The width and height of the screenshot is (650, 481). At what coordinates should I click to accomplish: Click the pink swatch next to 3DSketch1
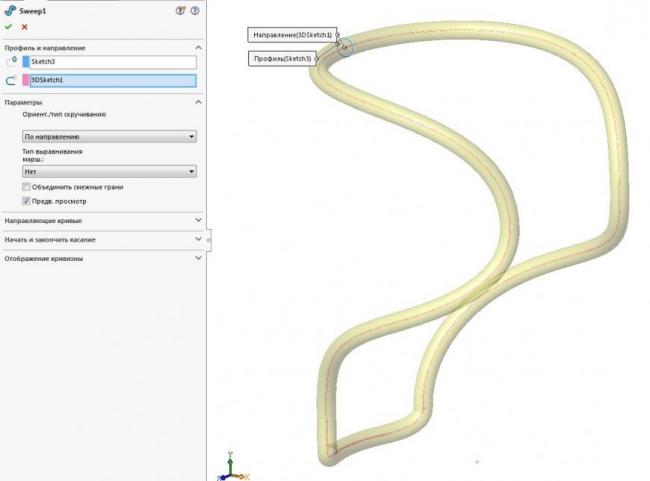pyautogui.click(x=26, y=80)
